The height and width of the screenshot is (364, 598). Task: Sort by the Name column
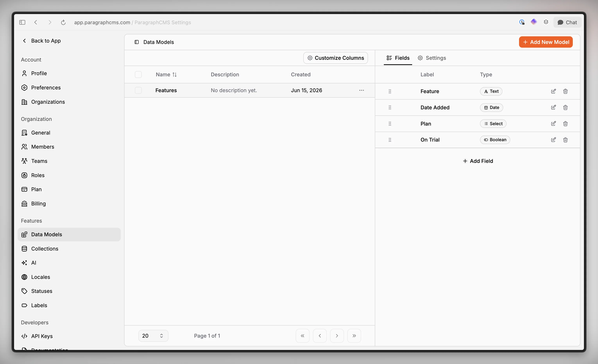coord(166,74)
